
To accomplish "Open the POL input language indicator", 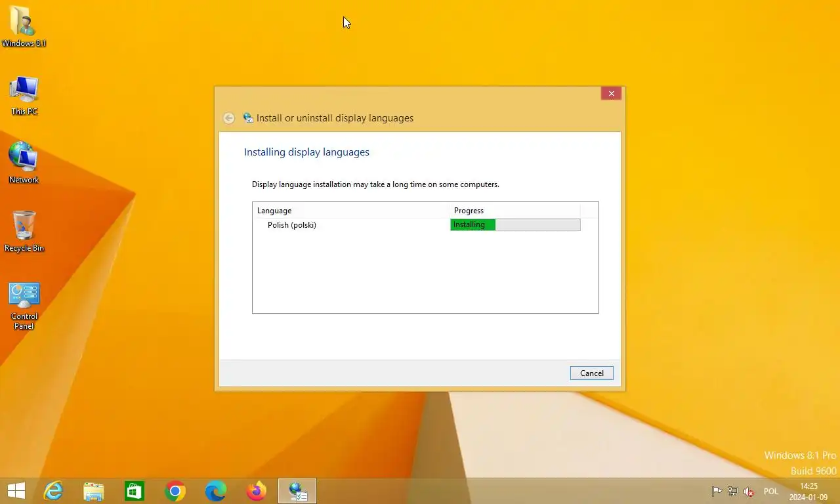I will [771, 492].
